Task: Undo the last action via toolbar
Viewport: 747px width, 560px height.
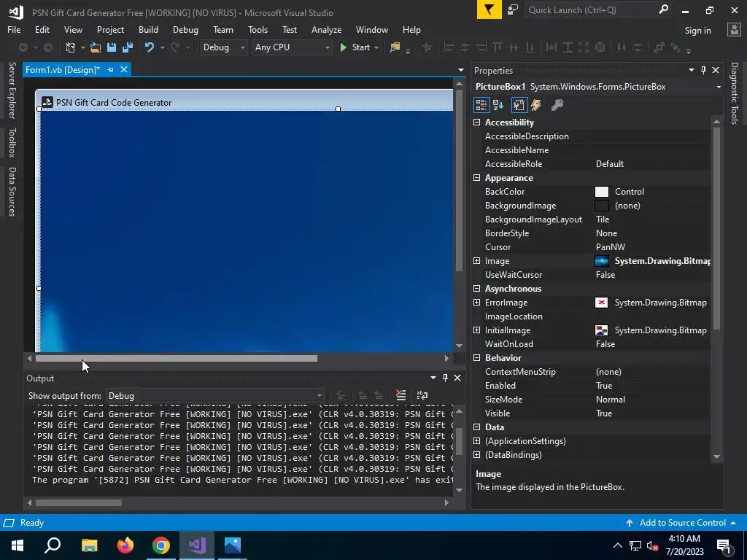Action: (x=150, y=47)
